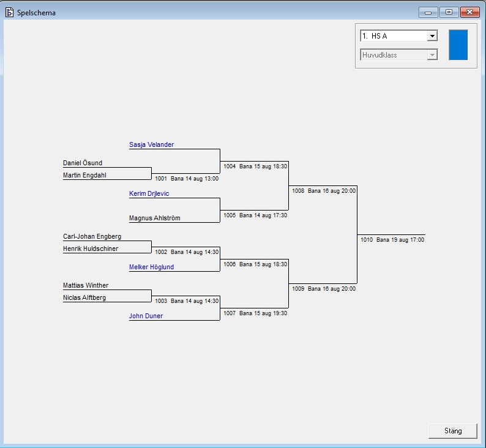Open match 1004 scheduled 15 aug 18:30

click(255, 166)
